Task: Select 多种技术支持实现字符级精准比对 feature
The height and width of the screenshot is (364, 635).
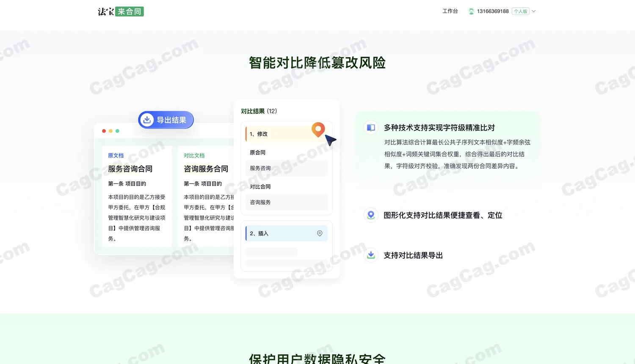Action: click(x=439, y=128)
